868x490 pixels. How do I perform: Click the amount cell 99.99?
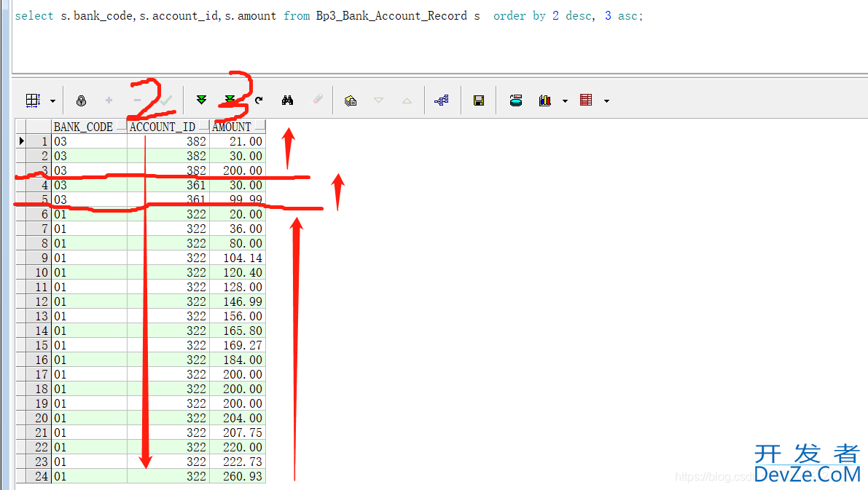coord(238,199)
